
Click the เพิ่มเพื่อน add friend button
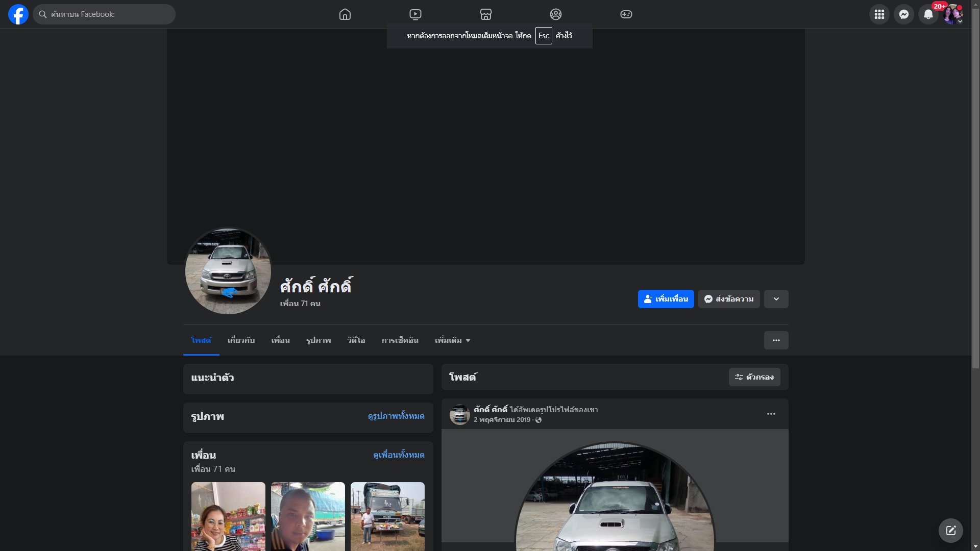click(666, 299)
